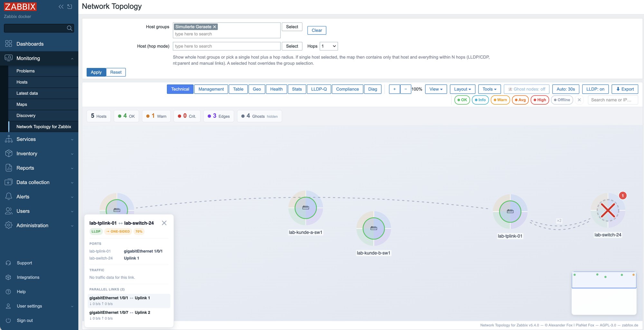
Task: Click the Apply filter button
Action: pos(96,72)
